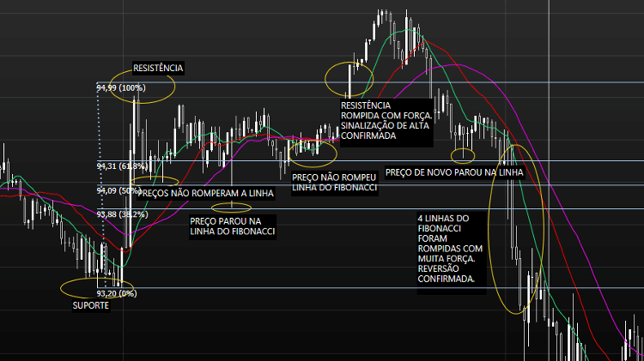Select the PREÇO DE NOVO PAROU NA LINHA note
This screenshot has height=361, width=644.
tap(454, 172)
